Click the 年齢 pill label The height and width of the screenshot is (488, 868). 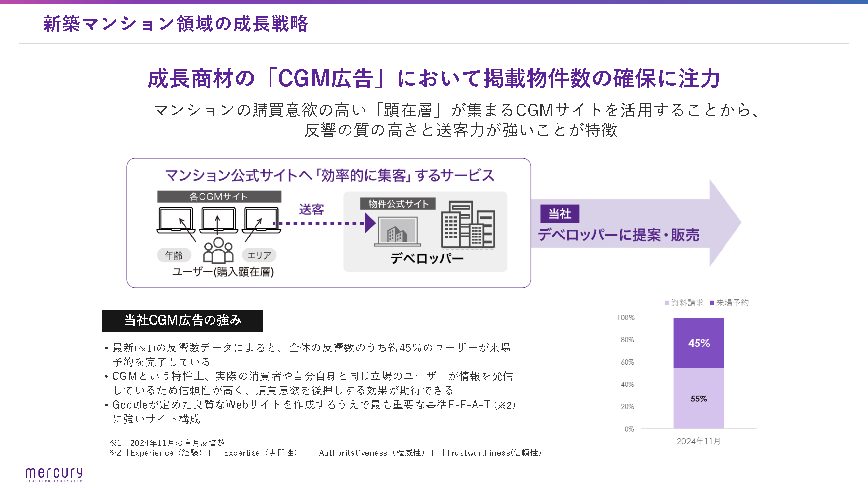click(x=174, y=255)
